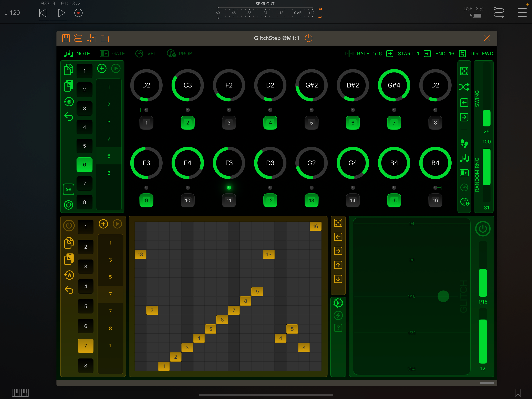Click the rewind to start button
Viewport: 532px width, 399px height.
point(43,13)
